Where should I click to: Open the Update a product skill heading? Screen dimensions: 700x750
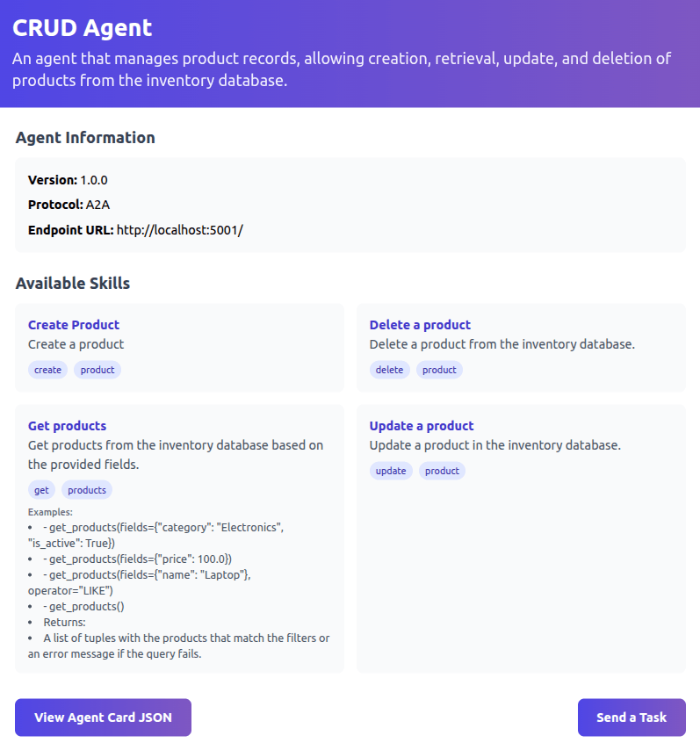(x=422, y=426)
